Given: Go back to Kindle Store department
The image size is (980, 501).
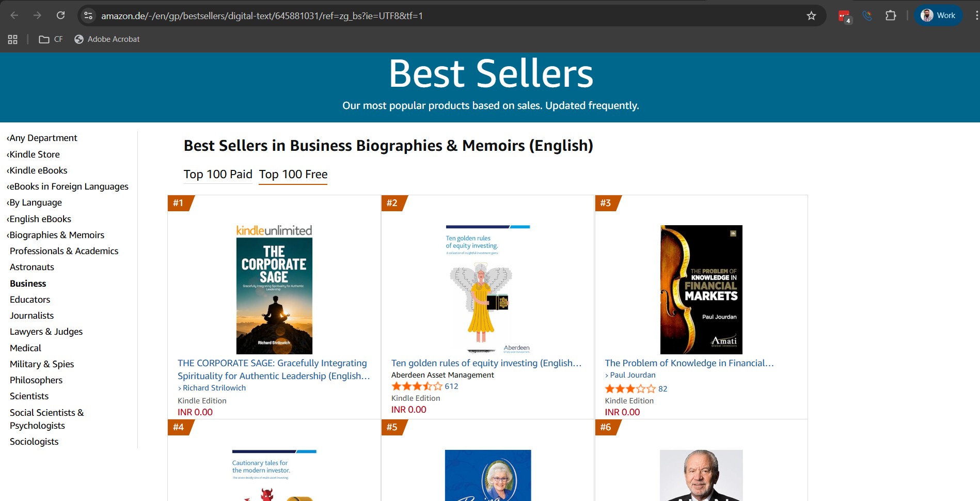Looking at the screenshot, I should pyautogui.click(x=34, y=154).
